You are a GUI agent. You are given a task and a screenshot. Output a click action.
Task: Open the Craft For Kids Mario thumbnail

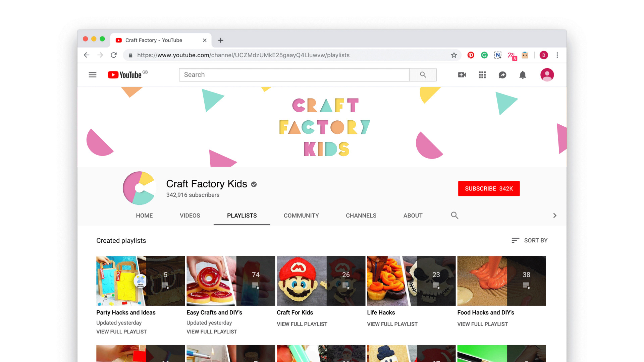pos(321,281)
